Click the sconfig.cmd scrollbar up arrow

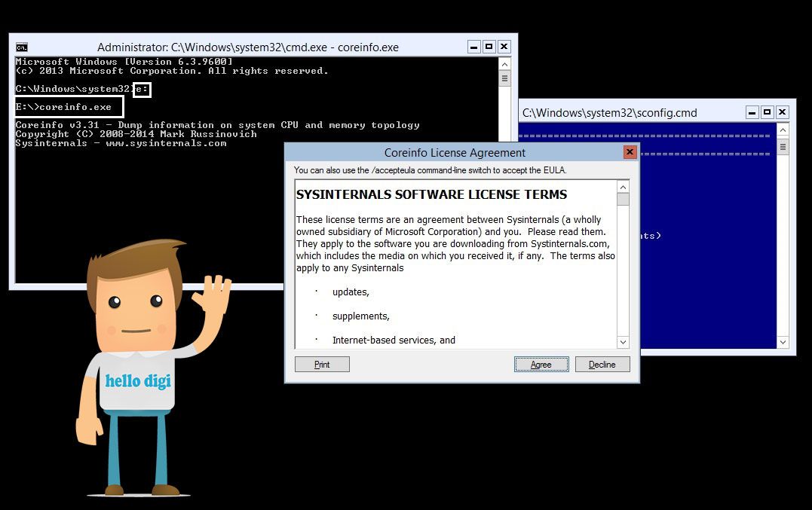783,130
